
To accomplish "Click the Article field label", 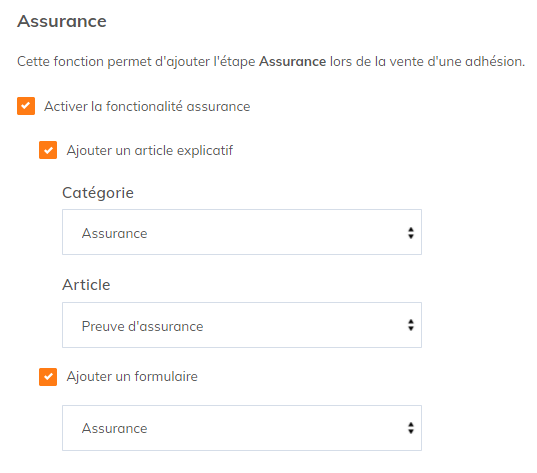I will 86,285.
